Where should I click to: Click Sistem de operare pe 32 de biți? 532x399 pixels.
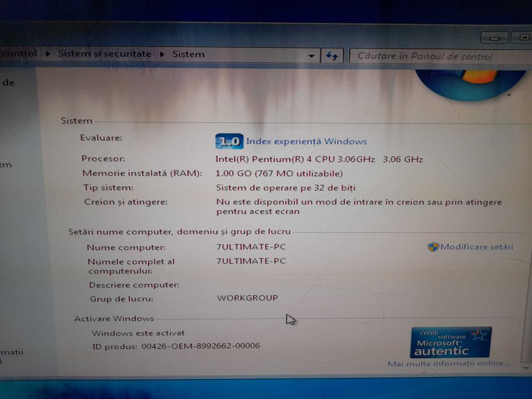coord(286,188)
